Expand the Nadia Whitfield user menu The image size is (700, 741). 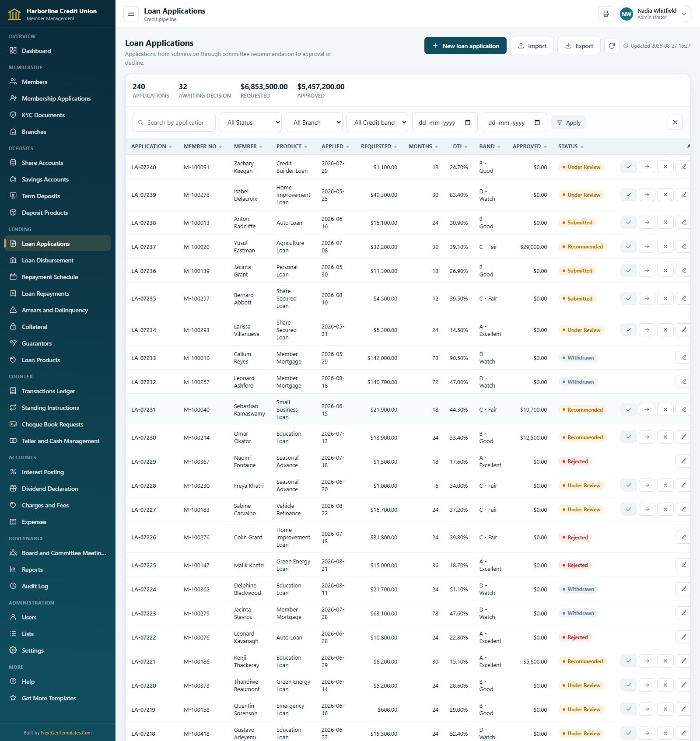(654, 14)
